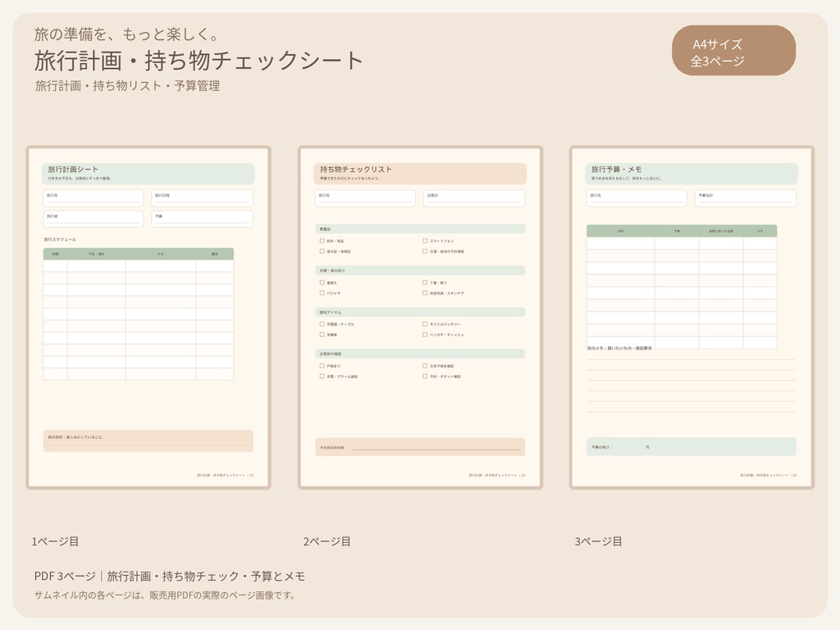Open the page 3 旅行予算・メモ thumbnail
840x630 pixels.
point(692,317)
